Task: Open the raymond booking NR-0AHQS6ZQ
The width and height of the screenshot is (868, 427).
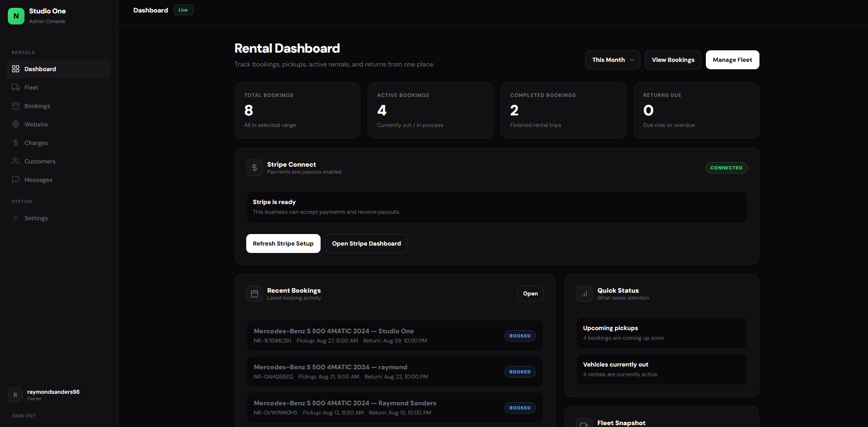Action: 395,372
